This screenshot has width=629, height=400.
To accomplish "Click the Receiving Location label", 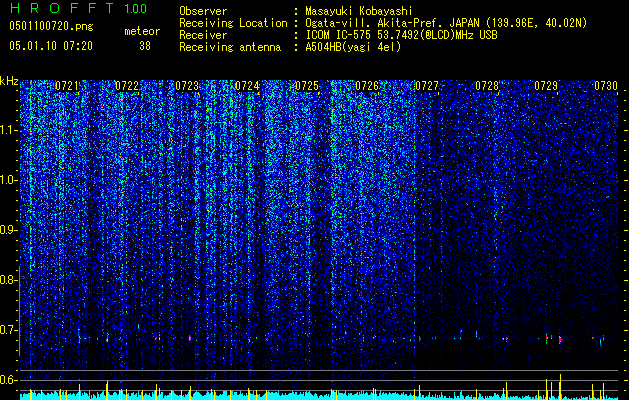I will [233, 23].
